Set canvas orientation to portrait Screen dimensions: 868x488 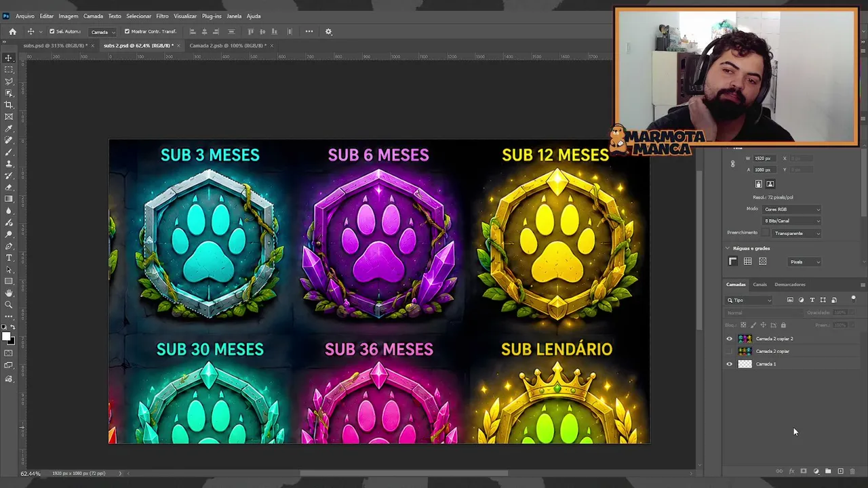click(x=759, y=184)
